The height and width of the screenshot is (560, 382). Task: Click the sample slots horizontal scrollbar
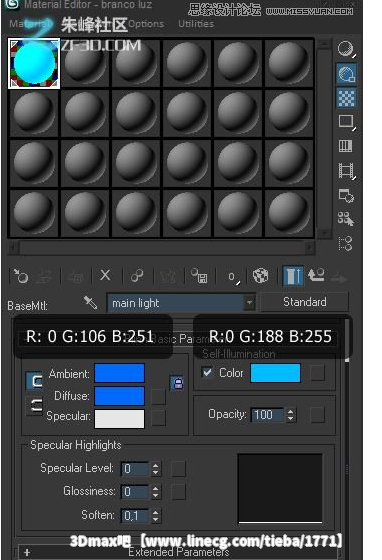point(161,247)
